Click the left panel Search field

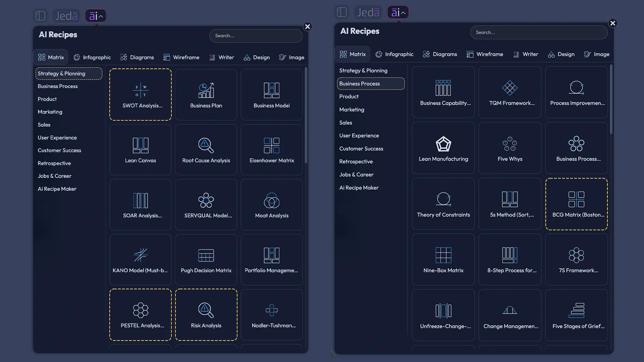pos(256,36)
